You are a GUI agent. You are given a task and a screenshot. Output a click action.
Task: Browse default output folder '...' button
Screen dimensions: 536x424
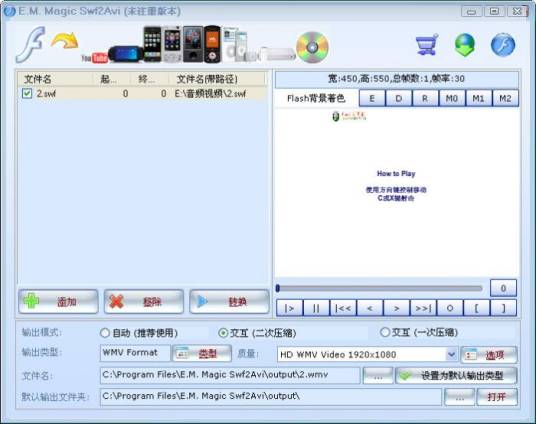click(x=459, y=397)
